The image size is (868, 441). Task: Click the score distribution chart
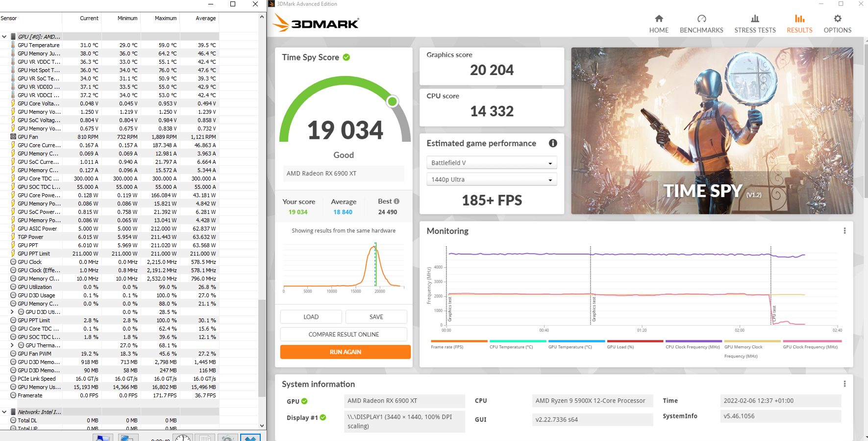(344, 267)
